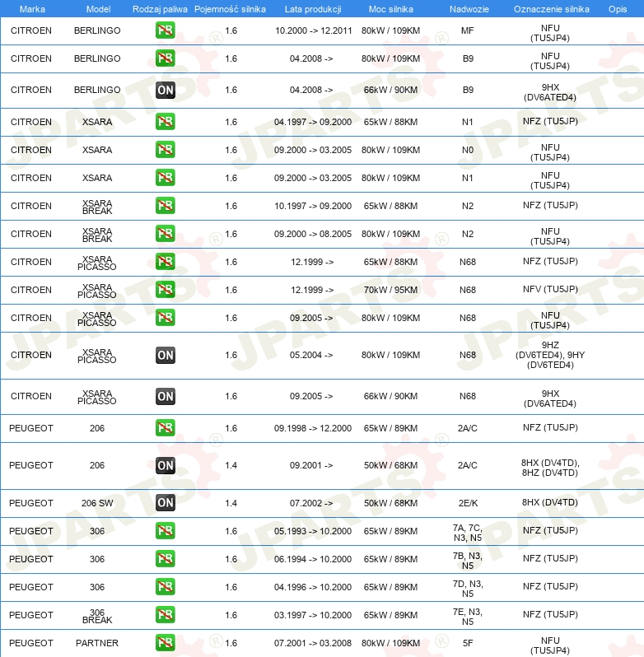Image resolution: width=644 pixels, height=657 pixels.
Task: Click diesel ON icon for Peugeot 206 SW row
Action: click(165, 503)
